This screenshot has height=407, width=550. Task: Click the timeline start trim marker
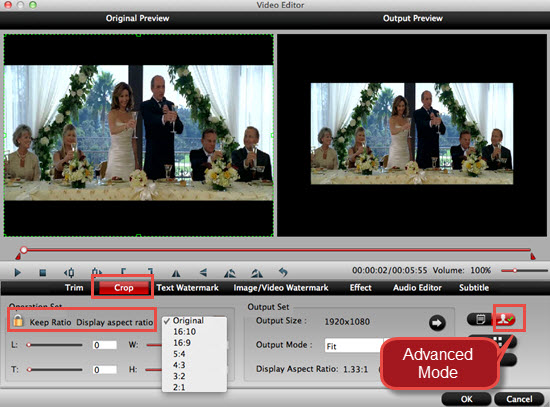(x=18, y=256)
